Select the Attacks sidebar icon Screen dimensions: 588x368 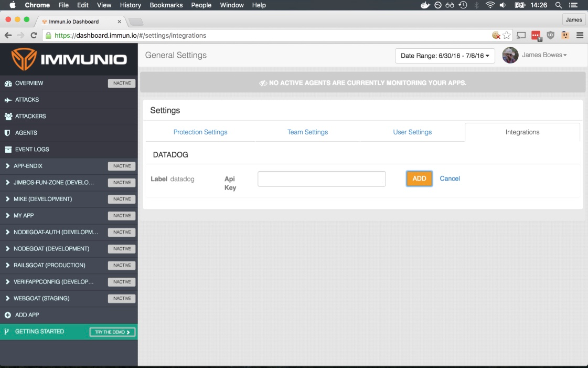(x=8, y=99)
